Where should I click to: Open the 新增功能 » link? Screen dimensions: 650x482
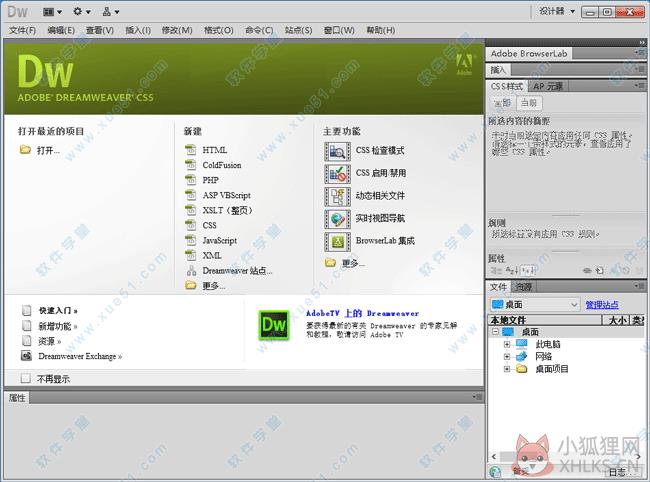coord(58,326)
